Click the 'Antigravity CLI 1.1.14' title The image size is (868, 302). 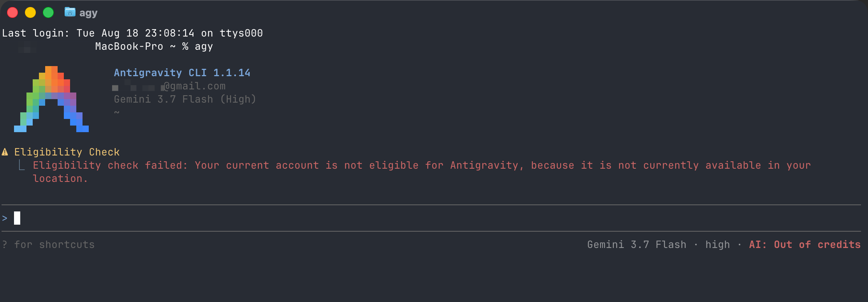(x=182, y=73)
